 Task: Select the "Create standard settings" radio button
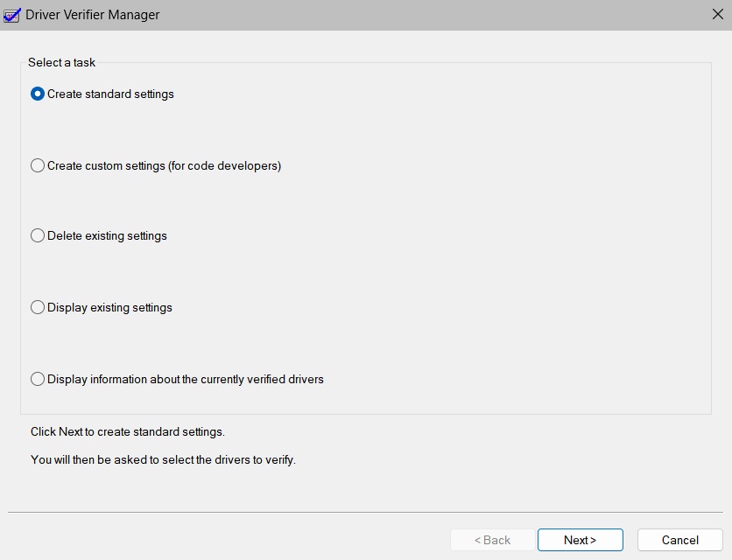pyautogui.click(x=37, y=94)
